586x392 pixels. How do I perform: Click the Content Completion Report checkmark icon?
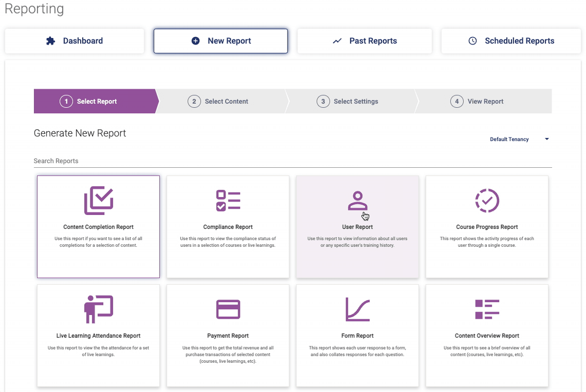click(x=99, y=201)
